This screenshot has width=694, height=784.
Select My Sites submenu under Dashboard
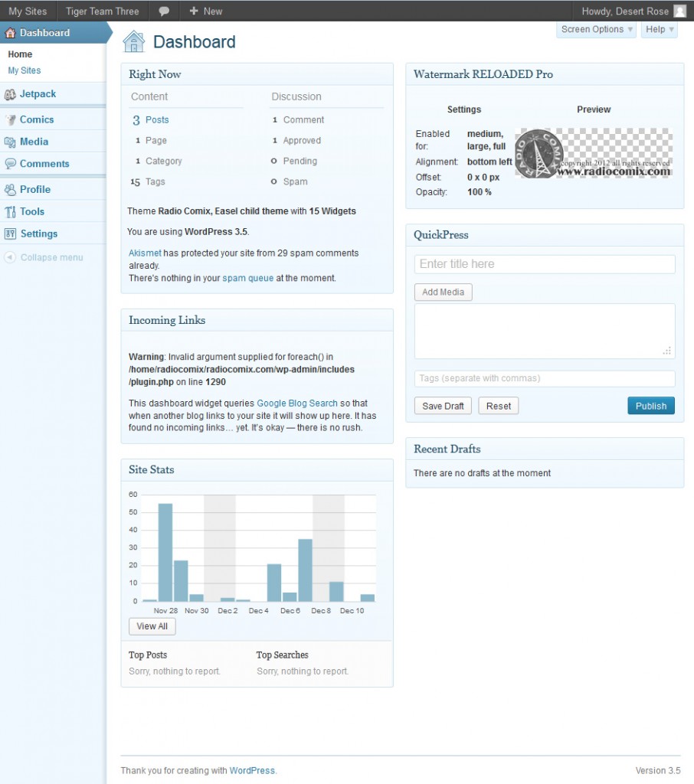[25, 70]
